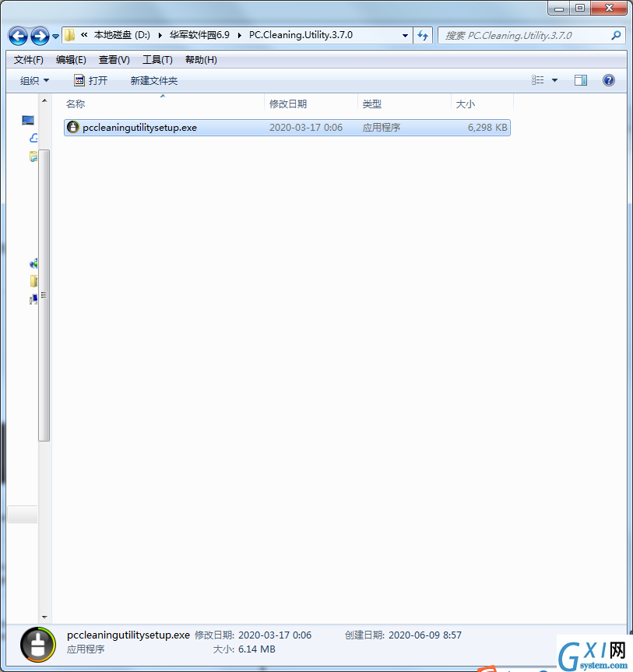Minimize the Explorer window
The height and width of the screenshot is (672, 633).
[559, 9]
